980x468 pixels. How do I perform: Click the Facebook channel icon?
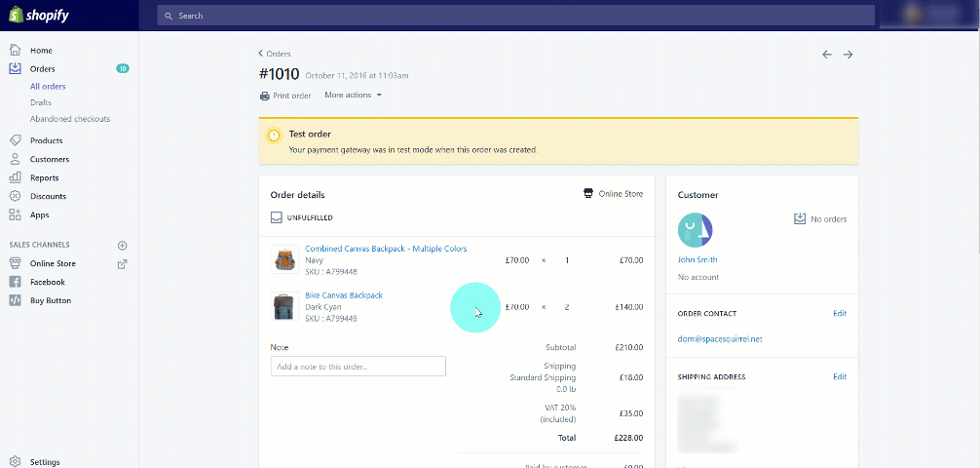[15, 282]
